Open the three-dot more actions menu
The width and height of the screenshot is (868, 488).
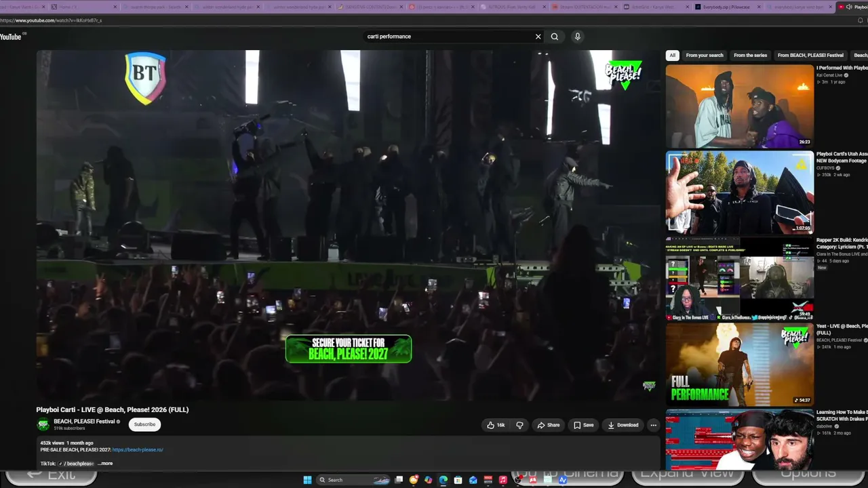(x=654, y=425)
